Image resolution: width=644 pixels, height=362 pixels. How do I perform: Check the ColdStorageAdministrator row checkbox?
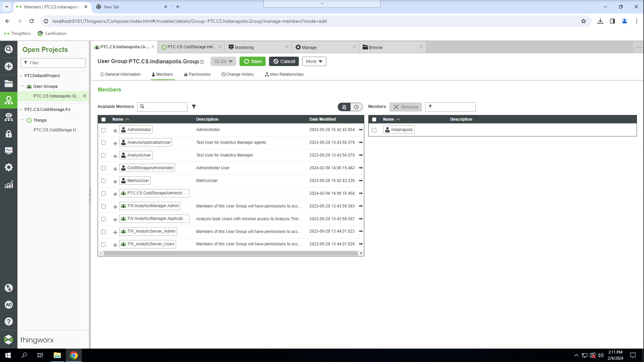[x=103, y=168]
